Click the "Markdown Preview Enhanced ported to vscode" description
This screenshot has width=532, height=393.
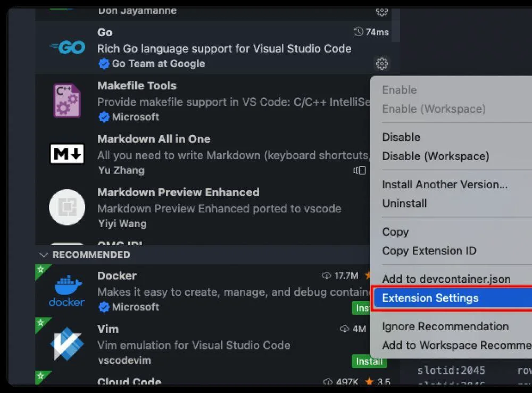tap(219, 208)
